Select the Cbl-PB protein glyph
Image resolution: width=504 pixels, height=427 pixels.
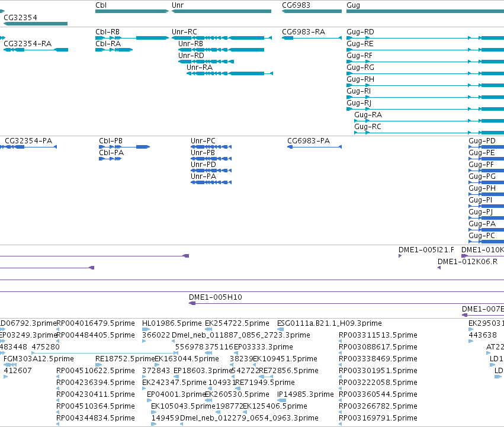tap(124, 147)
